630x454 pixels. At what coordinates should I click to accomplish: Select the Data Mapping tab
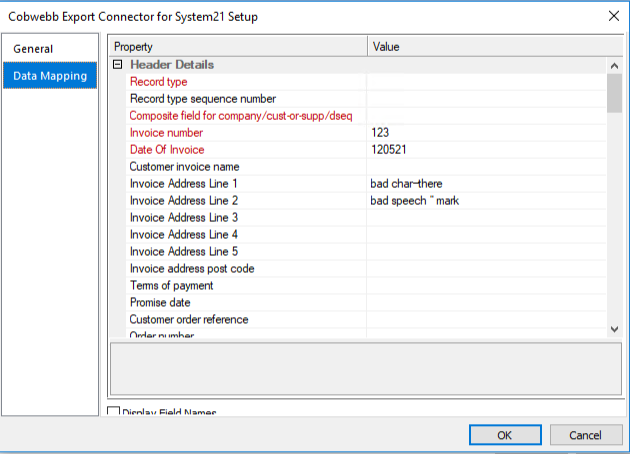coord(50,76)
